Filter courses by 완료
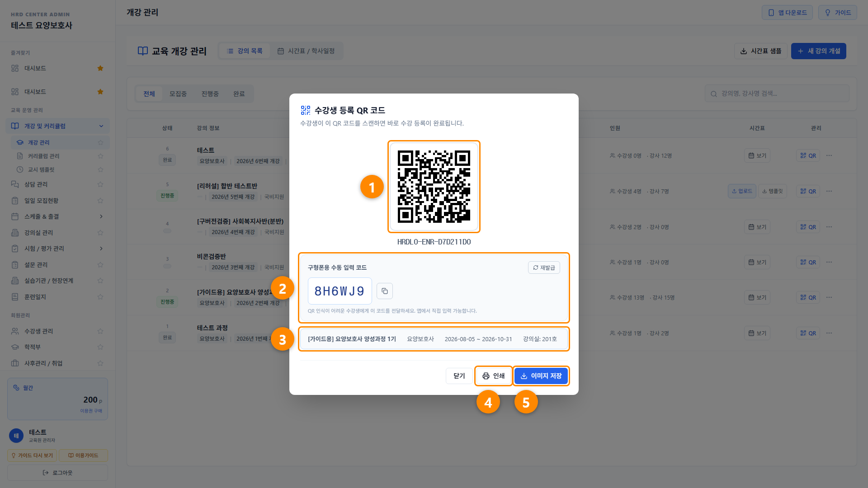This screenshot has width=868, height=488. click(x=239, y=94)
